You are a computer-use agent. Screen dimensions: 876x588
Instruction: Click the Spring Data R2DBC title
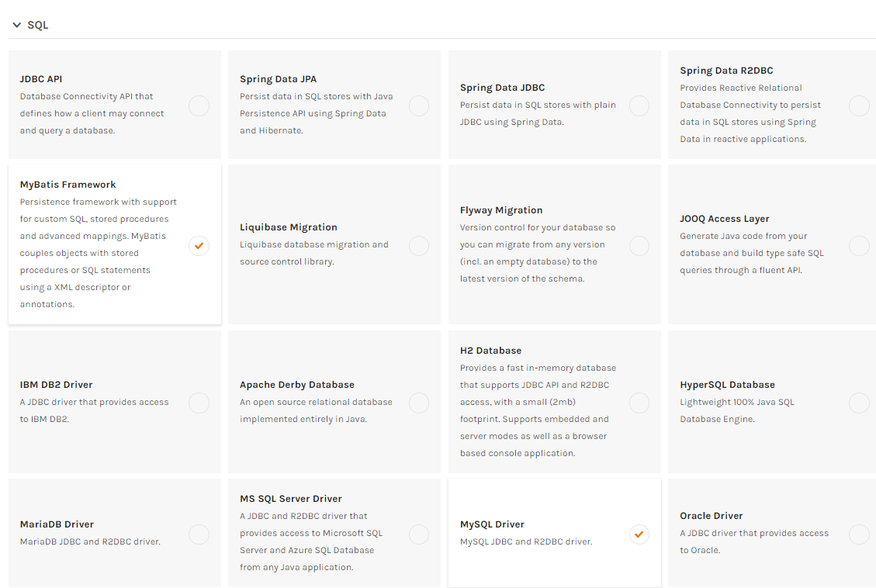(x=726, y=71)
